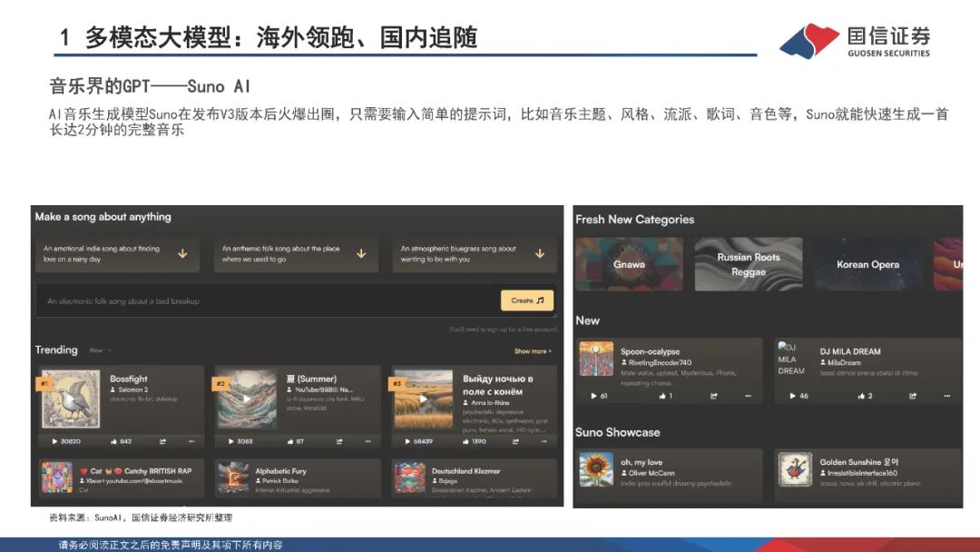Open the Bossfight song title
The image size is (980, 552).
point(129,379)
